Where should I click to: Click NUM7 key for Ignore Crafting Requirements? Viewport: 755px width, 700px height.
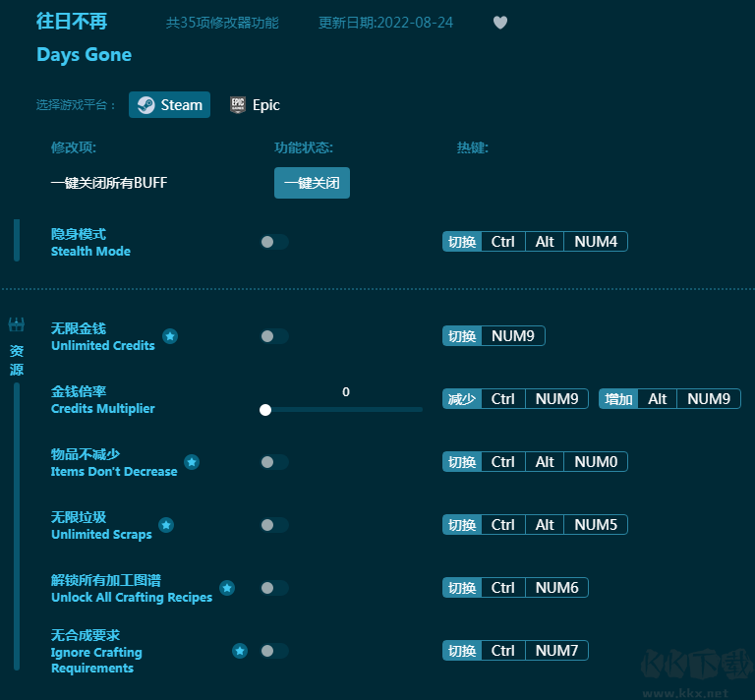[556, 651]
